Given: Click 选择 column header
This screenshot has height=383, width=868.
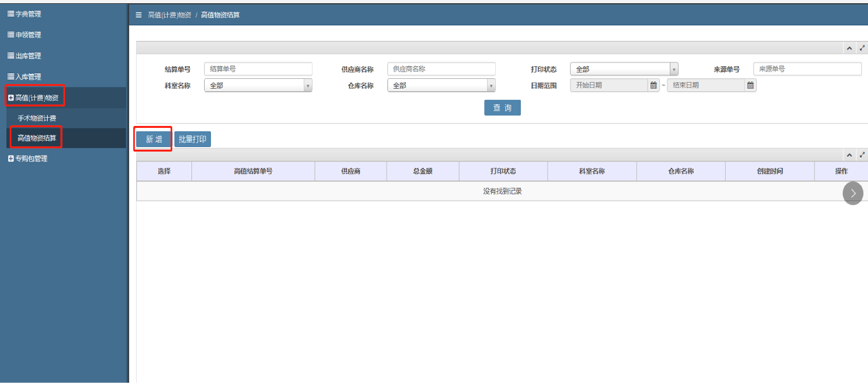Looking at the screenshot, I should tap(164, 171).
